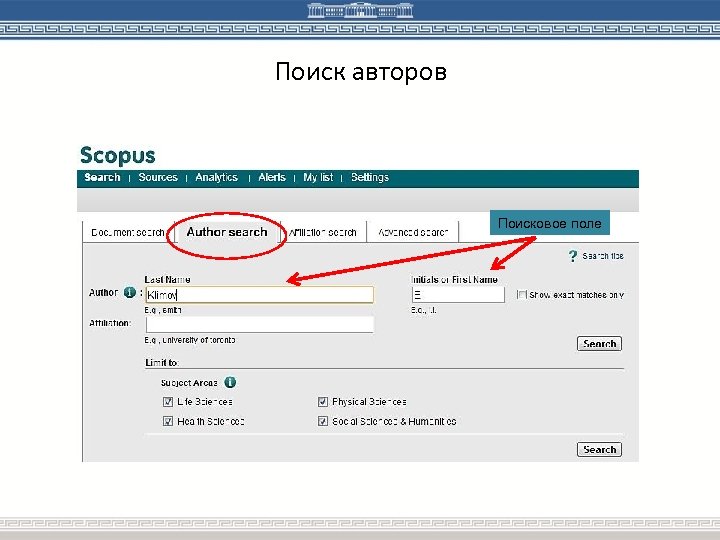Switch to Affiliation search tab
The height and width of the screenshot is (540, 720).
pyautogui.click(x=322, y=232)
